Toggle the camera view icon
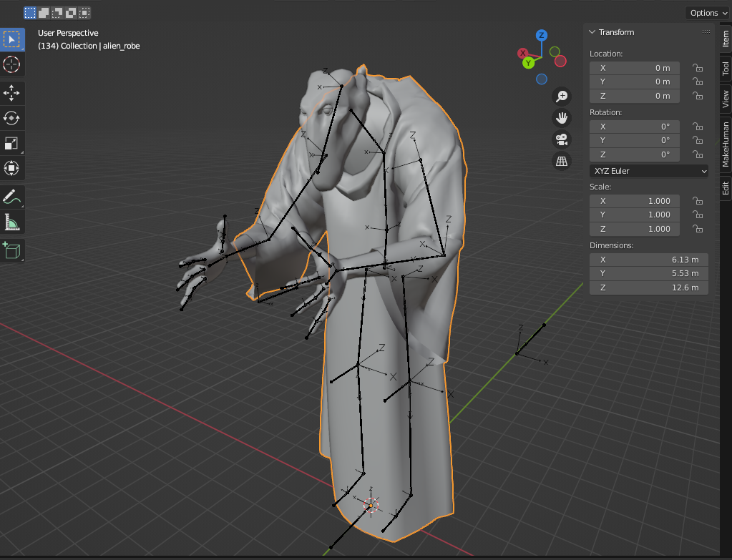Screen dimensions: 732x560 pos(561,139)
